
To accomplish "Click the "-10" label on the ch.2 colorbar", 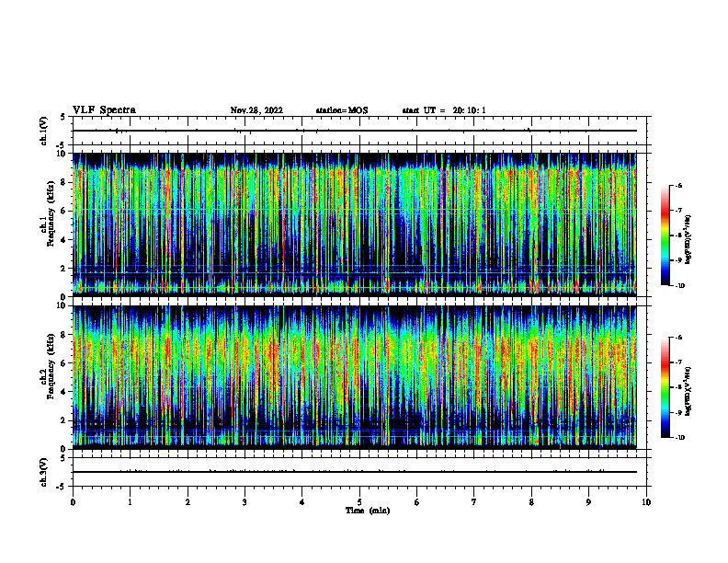I will click(679, 438).
